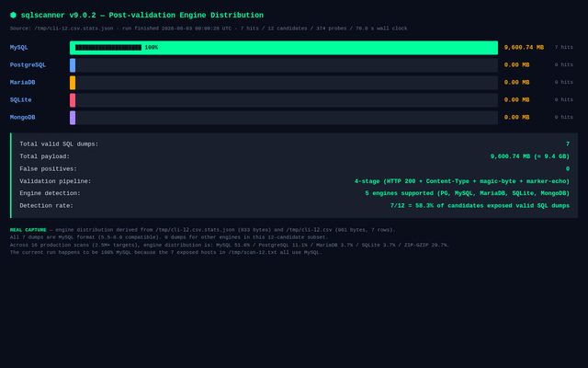The width and height of the screenshot is (588, 368).
Task: Select the MongoDB engine label
Action: [22, 118]
